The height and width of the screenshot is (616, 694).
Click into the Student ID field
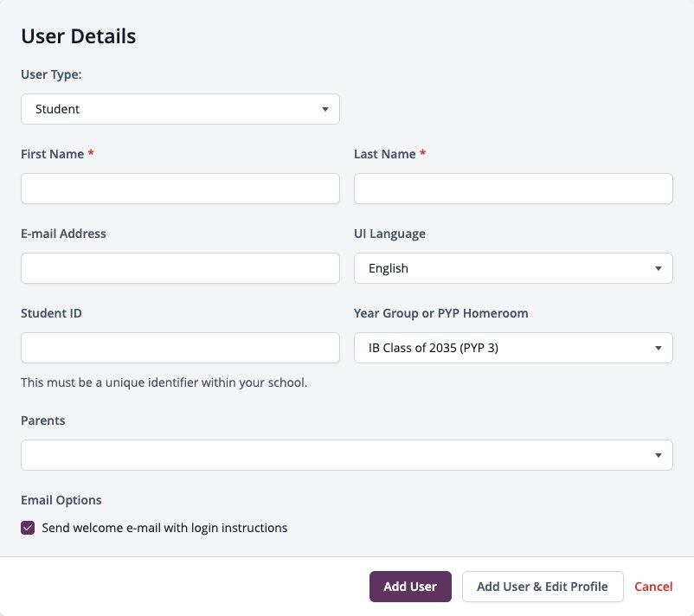click(180, 348)
